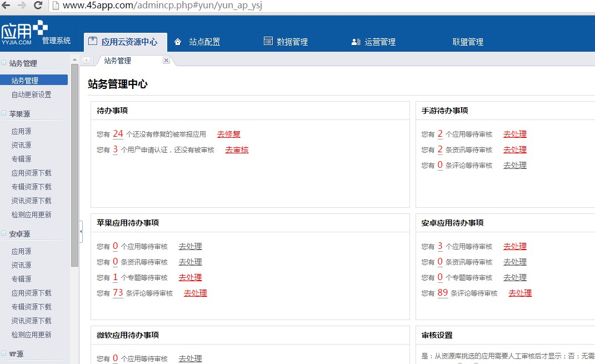
Task: Open 资讯资源下载 under 苹果源
Action: (x=31, y=201)
